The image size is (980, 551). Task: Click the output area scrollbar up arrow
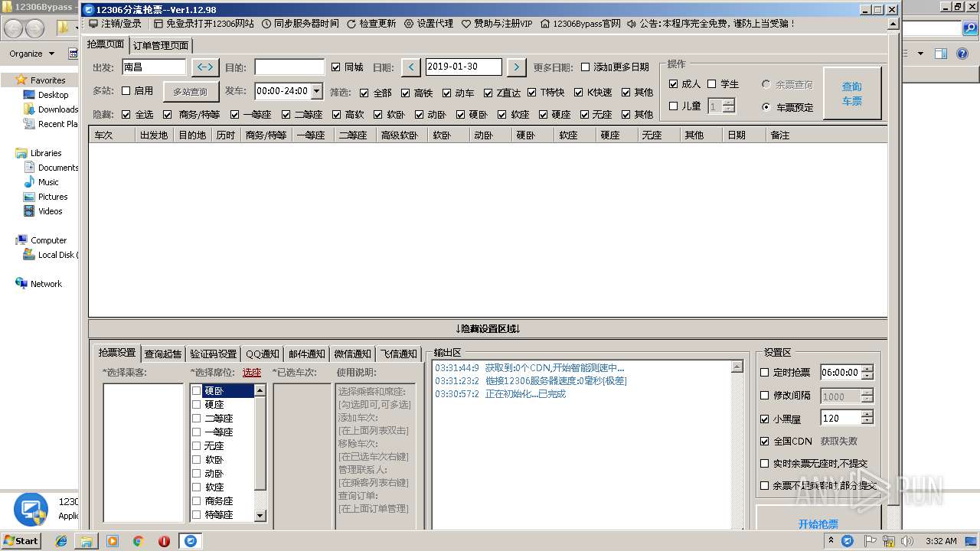(737, 367)
